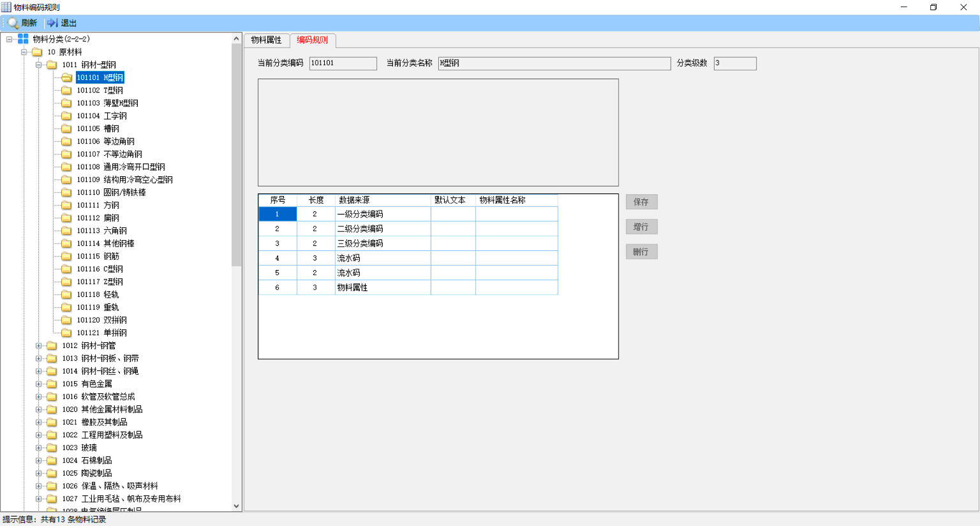Click folder icon of 101115 钢筋

pos(66,256)
